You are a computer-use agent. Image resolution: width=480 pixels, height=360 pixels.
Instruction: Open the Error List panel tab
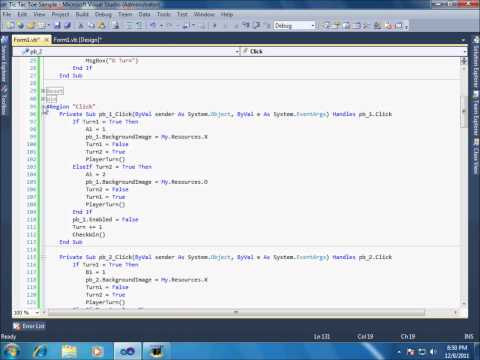click(x=29, y=326)
